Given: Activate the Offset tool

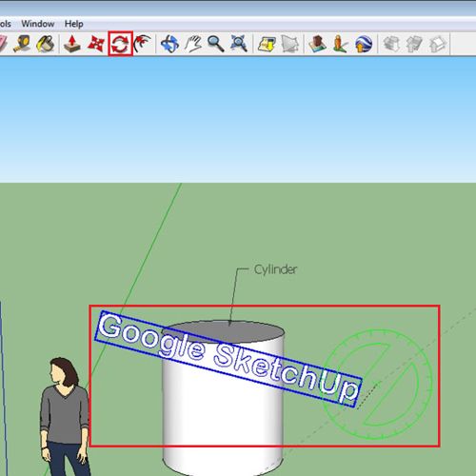Looking at the screenshot, I should [143, 44].
